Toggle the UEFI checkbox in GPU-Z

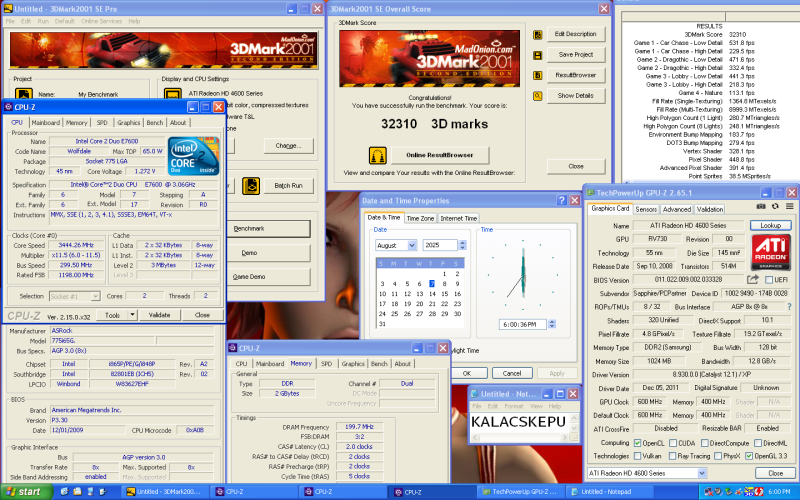pos(769,280)
